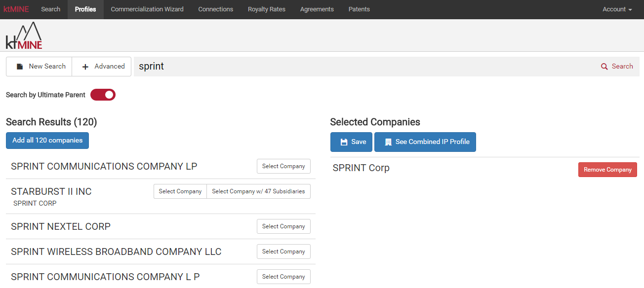Click the ktMINE mountain logo

pos(24,35)
